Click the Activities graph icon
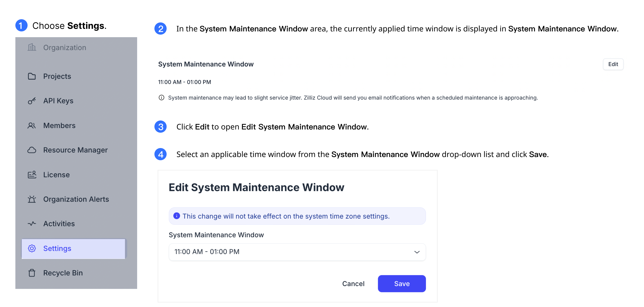 (32, 223)
